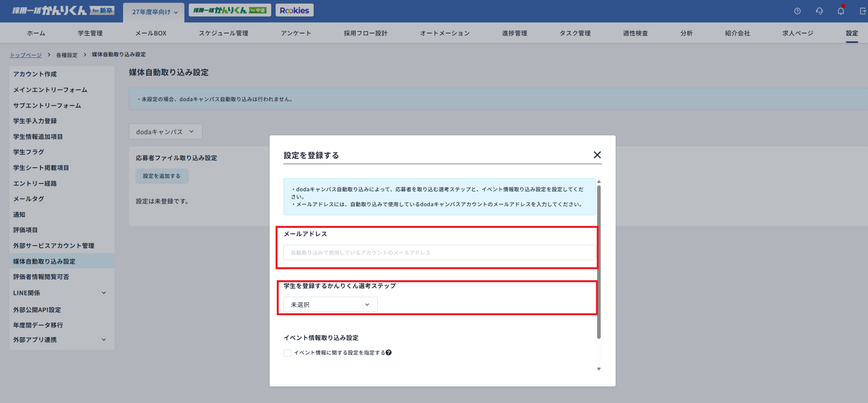This screenshot has height=403, width=868.
Task: Click the 設定を追加する button
Action: point(162,176)
